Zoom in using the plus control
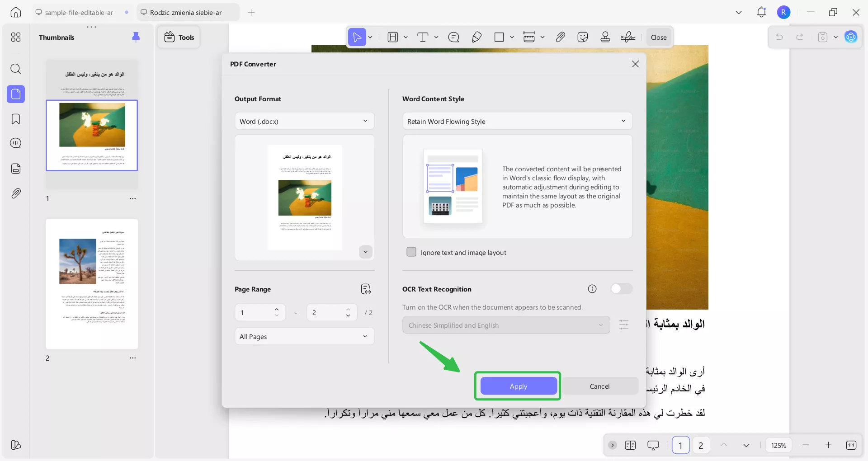Screen dimensions: 868x461 (829, 445)
